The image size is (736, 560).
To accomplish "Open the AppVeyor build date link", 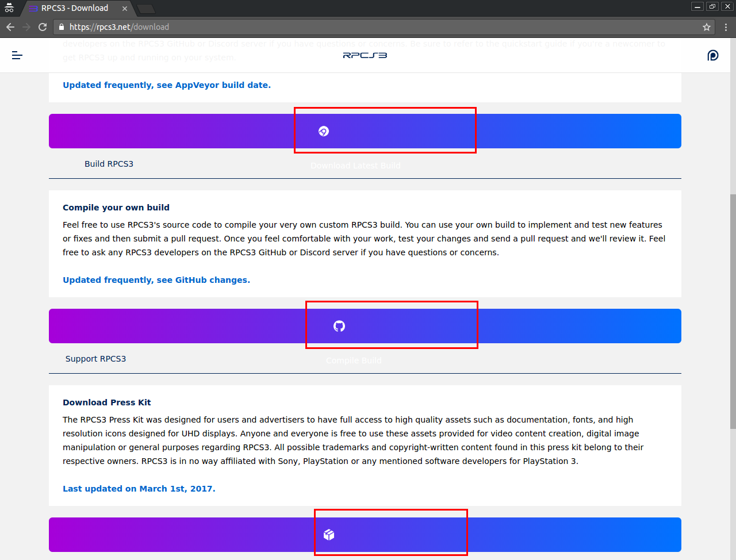I will coord(167,85).
